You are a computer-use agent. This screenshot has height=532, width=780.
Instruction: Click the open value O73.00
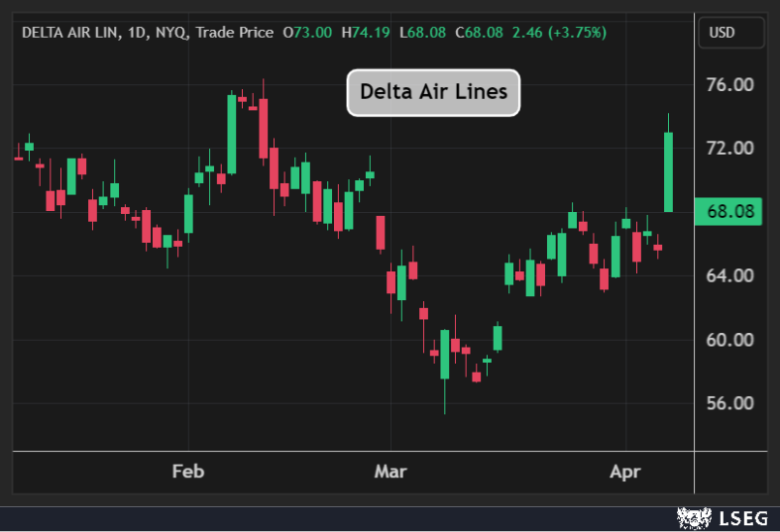point(307,33)
